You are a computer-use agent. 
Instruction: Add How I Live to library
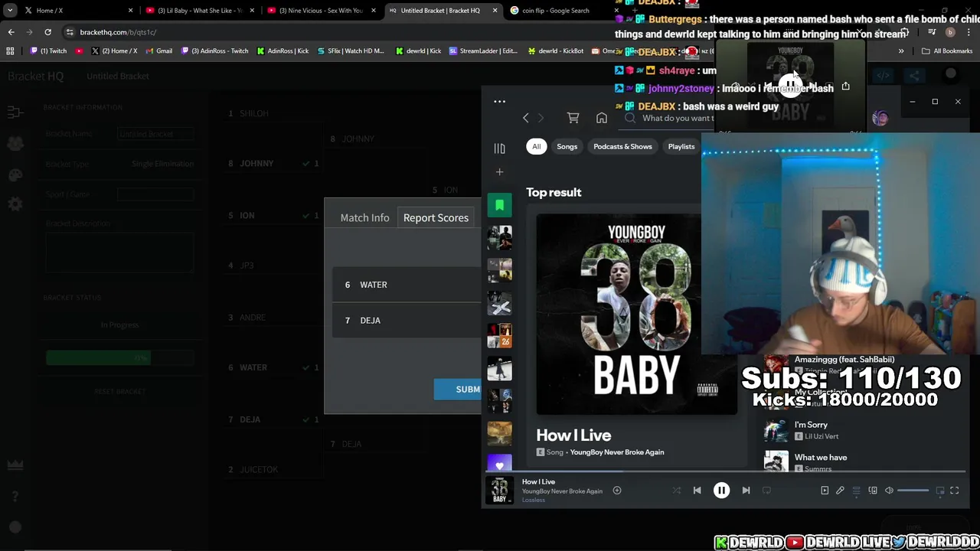point(616,491)
